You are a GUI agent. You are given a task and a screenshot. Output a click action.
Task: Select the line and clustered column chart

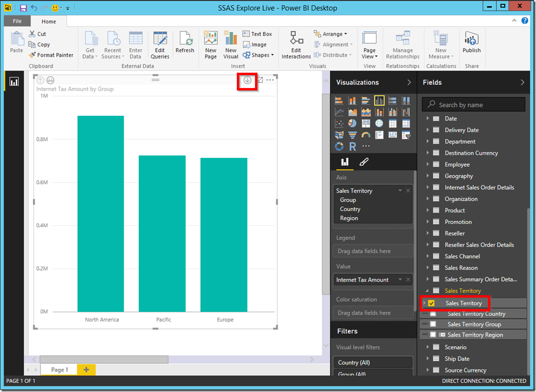(x=393, y=112)
